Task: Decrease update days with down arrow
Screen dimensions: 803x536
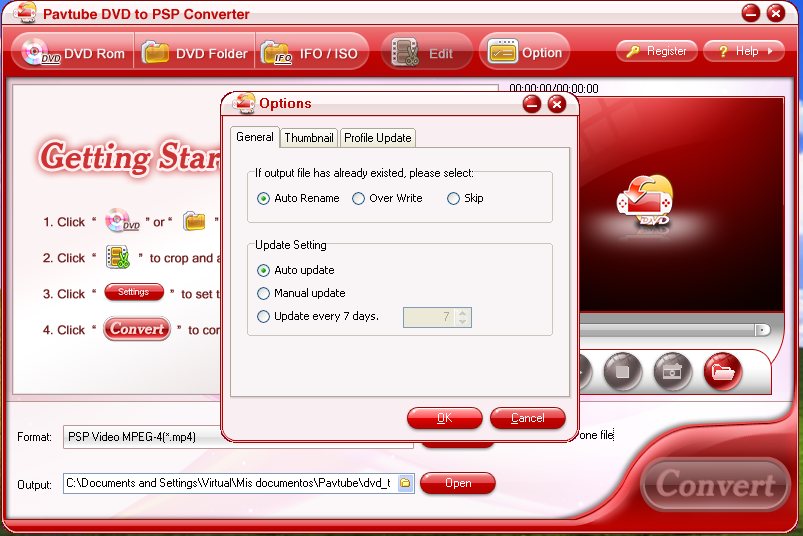Action: tap(462, 321)
